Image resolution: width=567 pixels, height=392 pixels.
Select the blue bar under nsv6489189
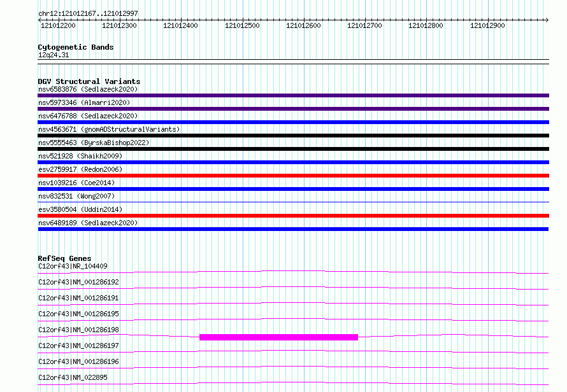pyautogui.click(x=293, y=229)
